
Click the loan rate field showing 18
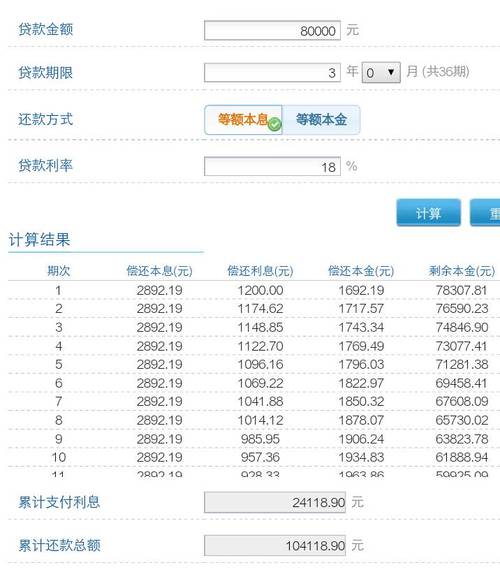[272, 167]
